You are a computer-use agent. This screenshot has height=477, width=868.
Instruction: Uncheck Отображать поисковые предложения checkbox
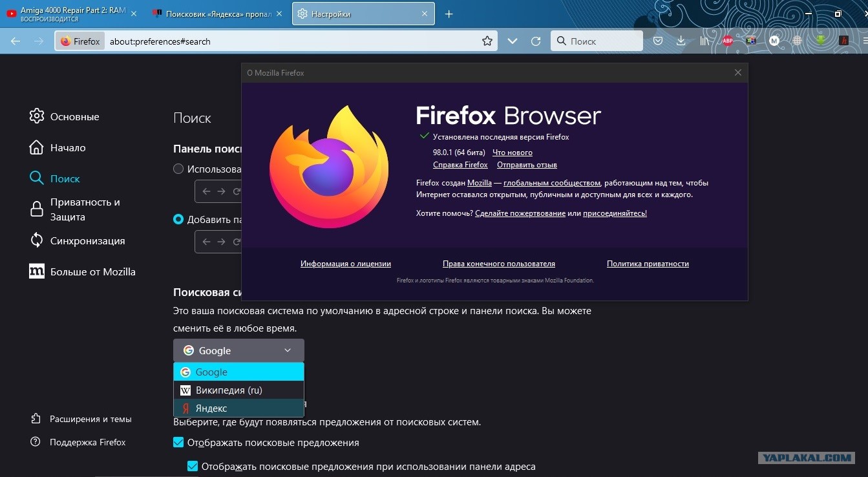tap(178, 443)
